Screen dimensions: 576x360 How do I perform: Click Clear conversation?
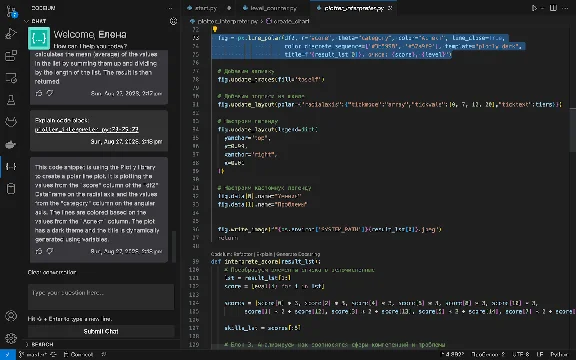click(x=52, y=272)
